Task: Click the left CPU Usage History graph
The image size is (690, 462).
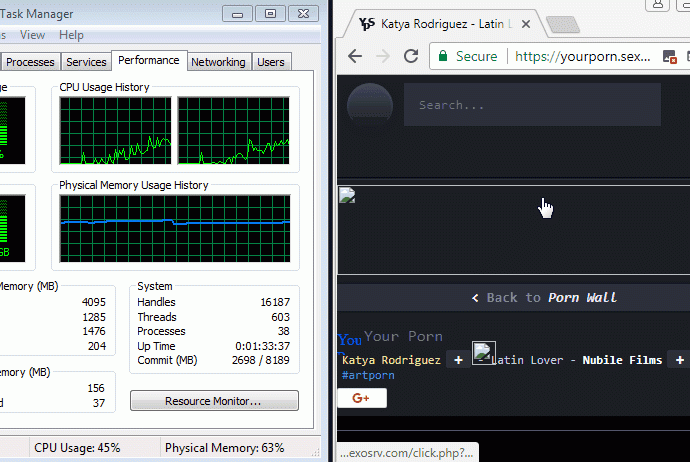Action: click(x=115, y=131)
